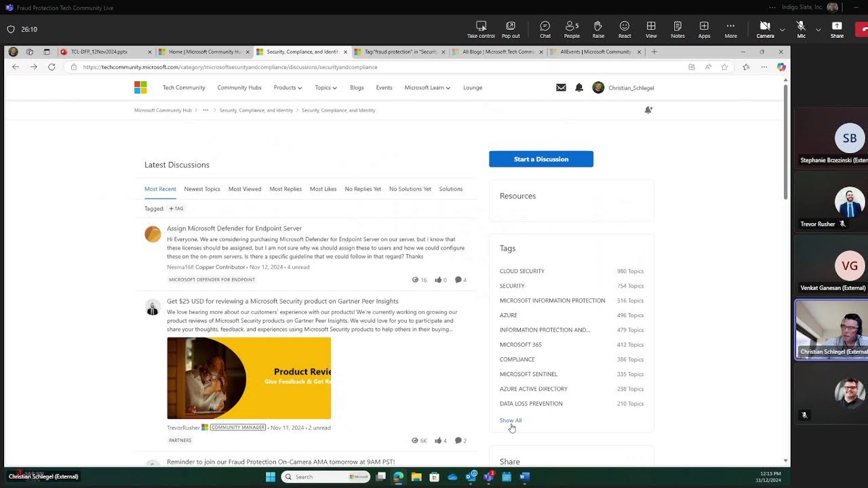Pop out the shared content
This screenshot has height=488, width=868.
coord(511,29)
